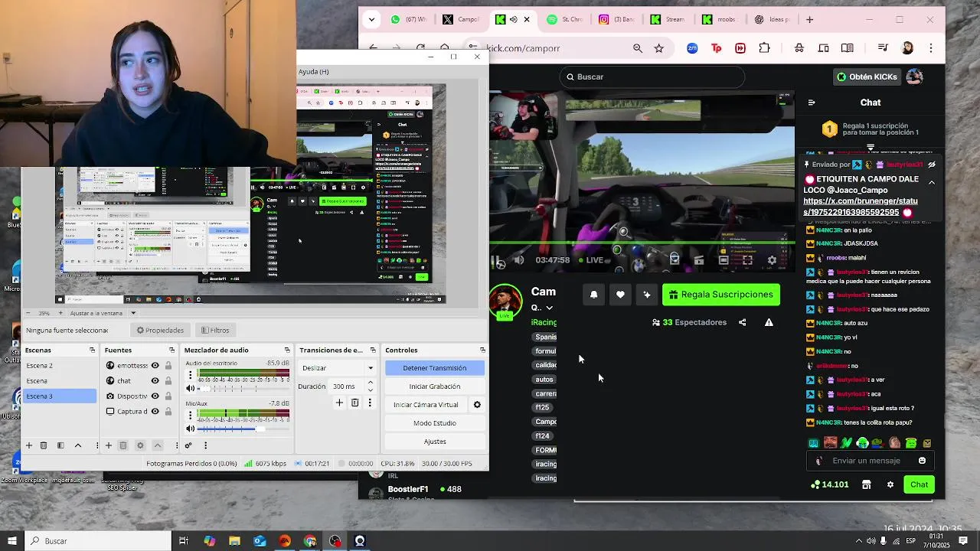Screen dimensions: 980x551
Task: Open Chrome extensions puzzle icon
Action: (x=764, y=48)
